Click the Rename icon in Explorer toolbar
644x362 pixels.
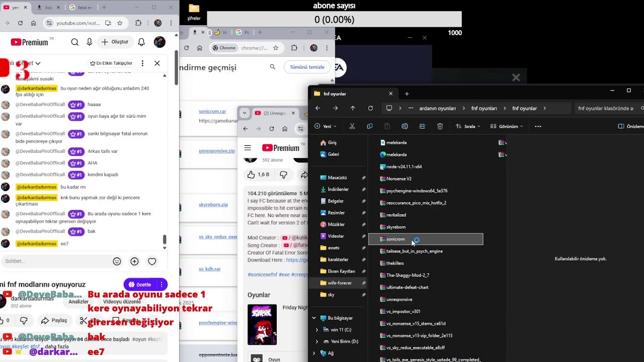pyautogui.click(x=405, y=126)
